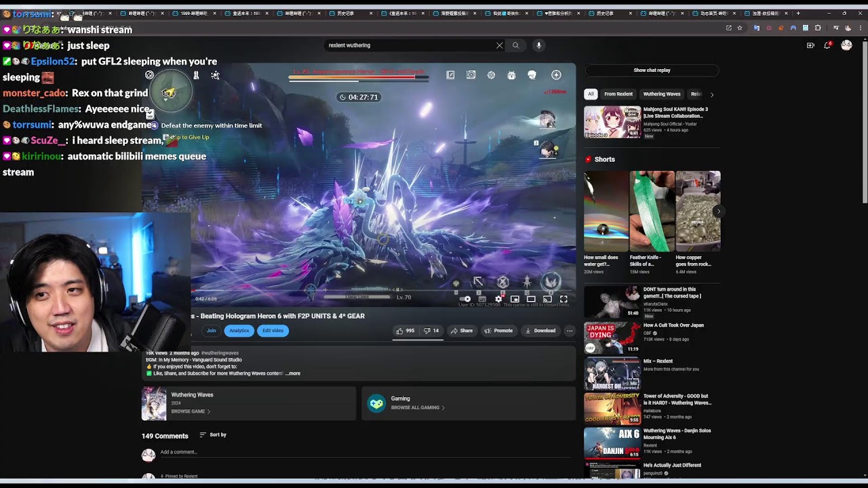The width and height of the screenshot is (868, 488).
Task: Seek along the video progress bar
Action: [382, 289]
